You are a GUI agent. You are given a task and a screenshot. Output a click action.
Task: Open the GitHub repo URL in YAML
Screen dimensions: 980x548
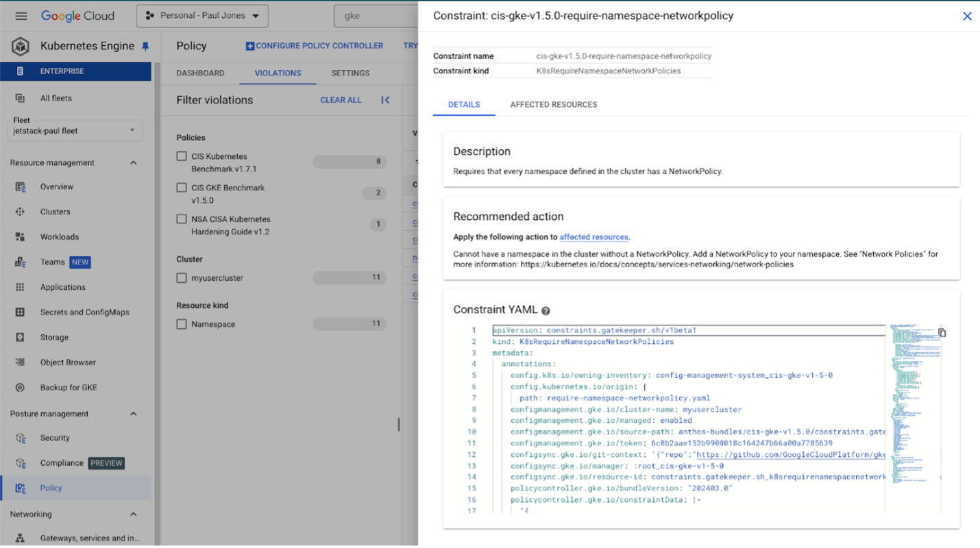(x=791, y=455)
